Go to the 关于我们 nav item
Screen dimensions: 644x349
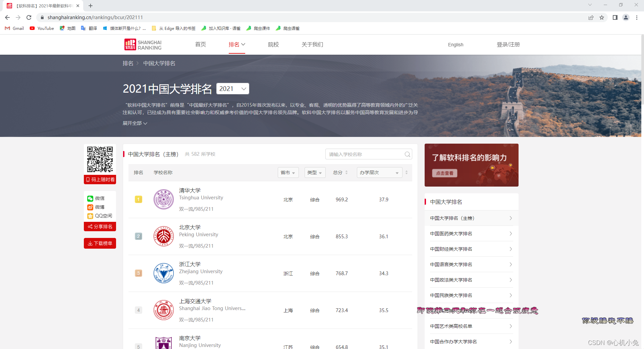(x=312, y=45)
